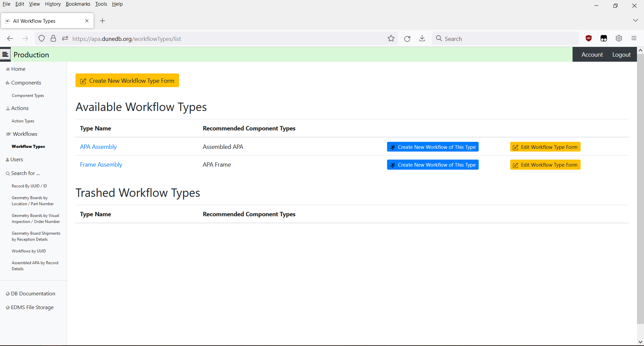Open Geometry Boards by Location / Part Number
The height and width of the screenshot is (346, 644).
pyautogui.click(x=33, y=201)
